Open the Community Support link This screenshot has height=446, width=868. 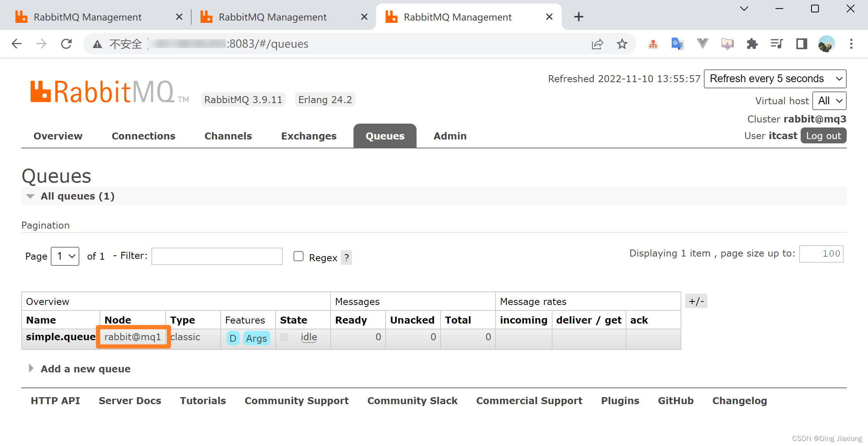[x=297, y=401]
